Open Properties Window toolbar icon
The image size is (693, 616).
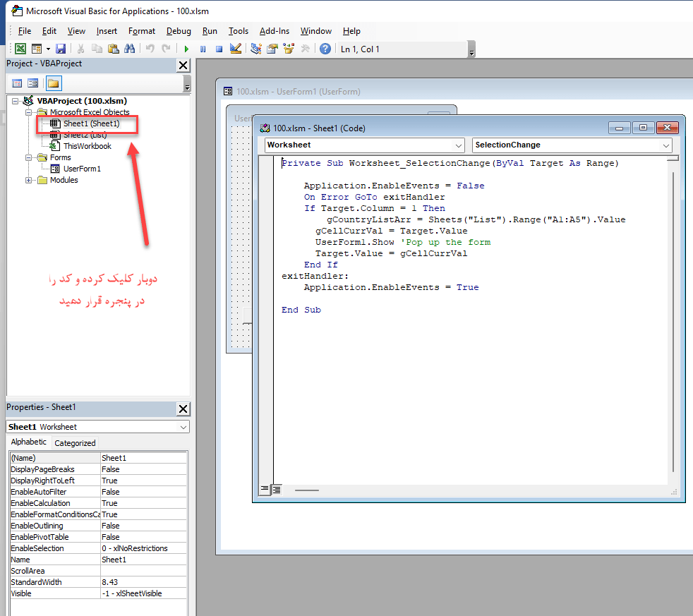click(x=272, y=49)
